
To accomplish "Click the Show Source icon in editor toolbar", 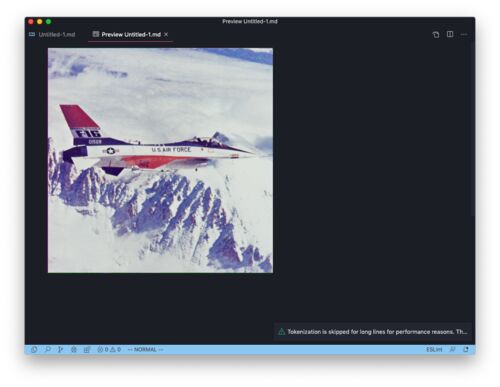I will (x=436, y=35).
